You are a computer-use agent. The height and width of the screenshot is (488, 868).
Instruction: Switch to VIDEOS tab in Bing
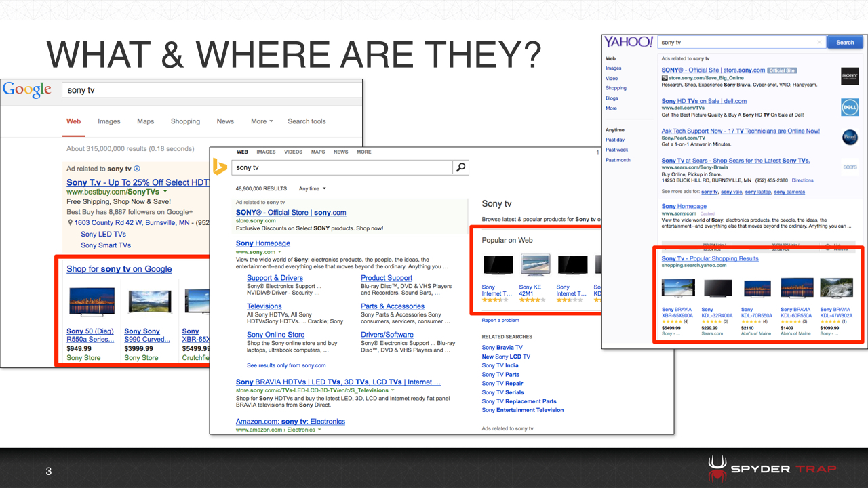coord(294,152)
